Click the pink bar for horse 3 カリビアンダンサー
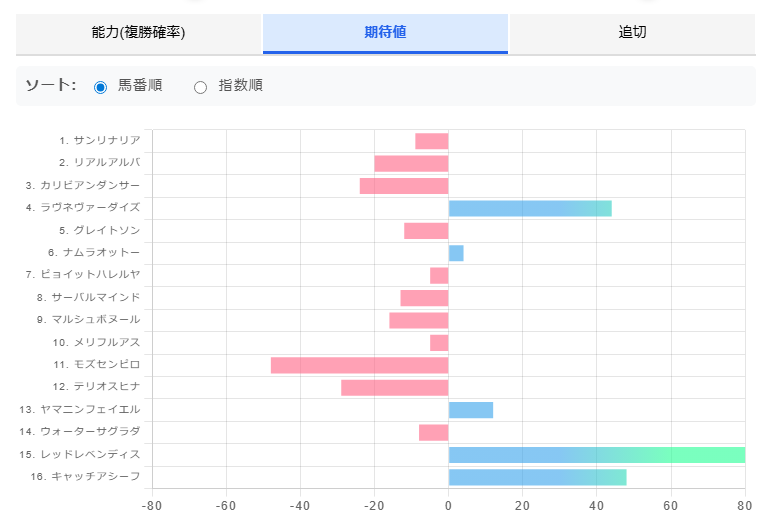 [404, 186]
